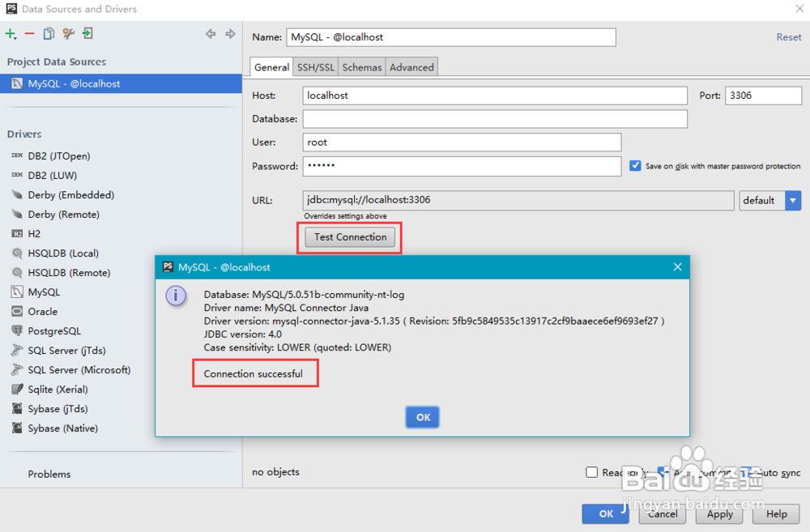Toggle Auto sync option
The height and width of the screenshot is (532, 810).
tap(748, 472)
